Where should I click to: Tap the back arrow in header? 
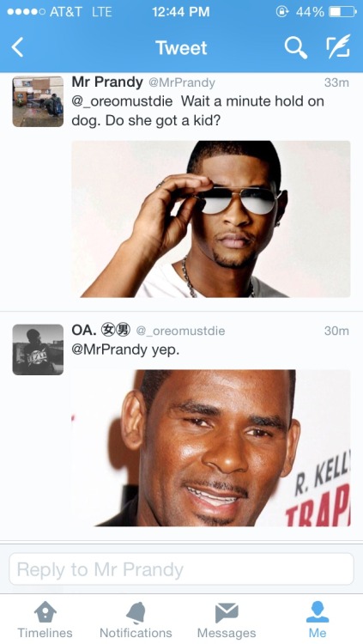click(x=17, y=47)
